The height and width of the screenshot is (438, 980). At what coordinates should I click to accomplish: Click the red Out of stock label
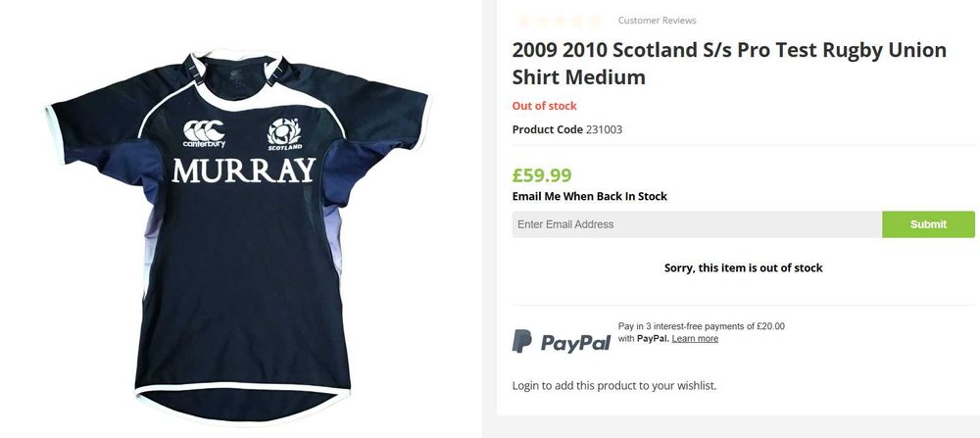tap(544, 106)
